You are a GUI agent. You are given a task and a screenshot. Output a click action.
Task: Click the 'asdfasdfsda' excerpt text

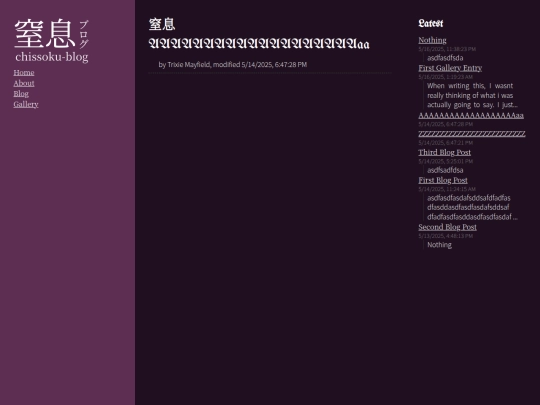click(445, 58)
